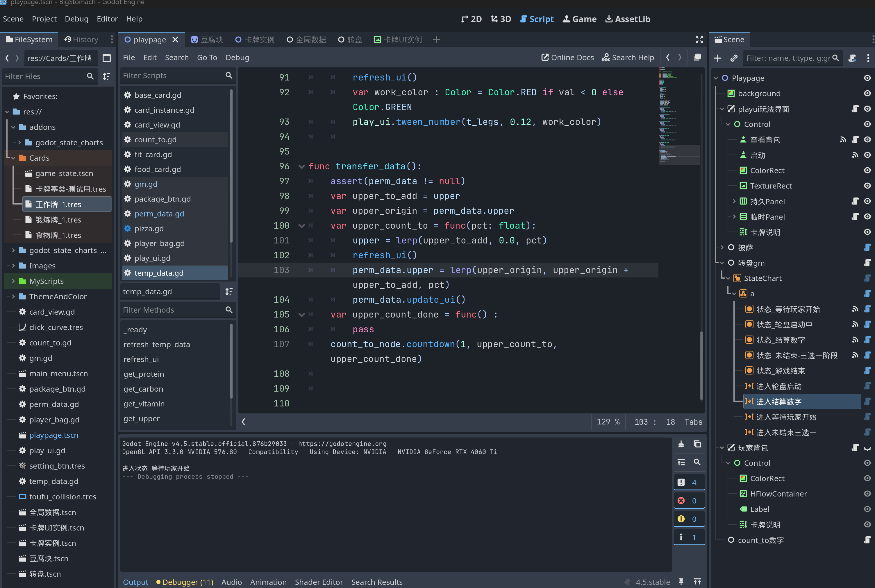Expand the 持久Panel node in scene tree
The image size is (875, 588).
[734, 201]
